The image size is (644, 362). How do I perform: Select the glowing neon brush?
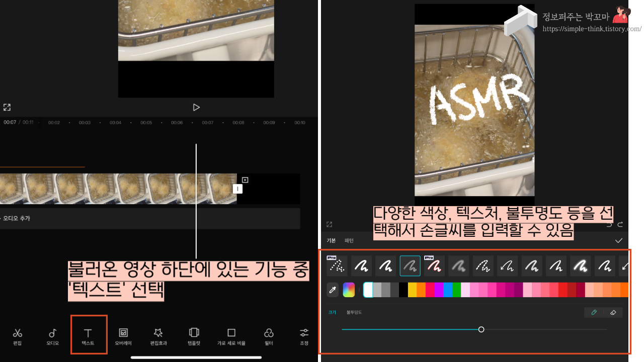click(x=581, y=266)
